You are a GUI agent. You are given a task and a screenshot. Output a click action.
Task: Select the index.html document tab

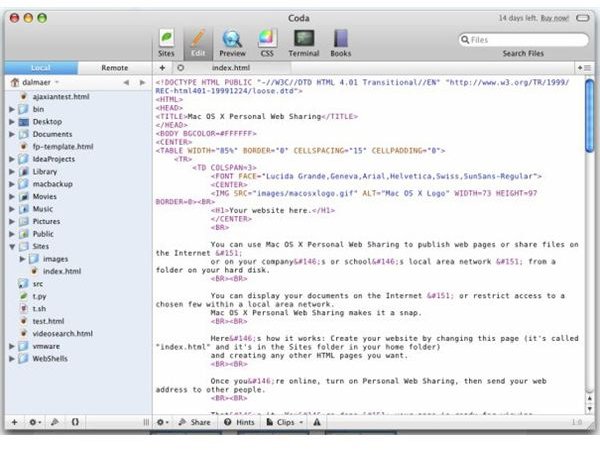click(x=231, y=68)
